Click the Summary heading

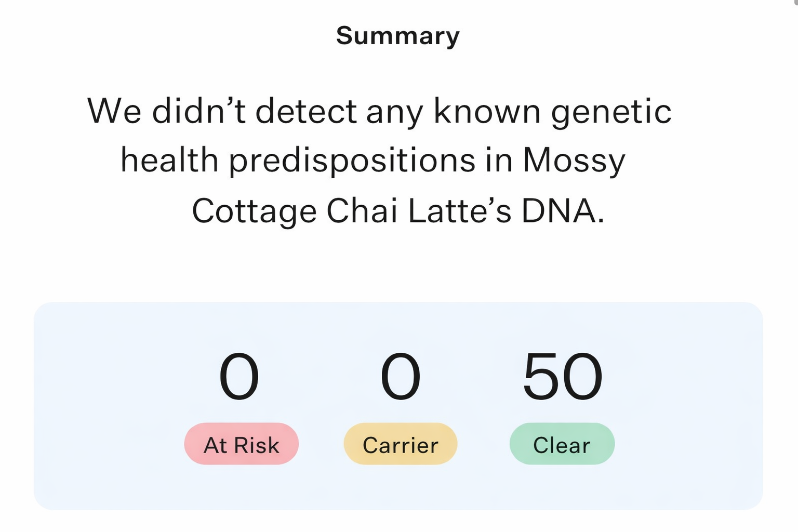398,36
